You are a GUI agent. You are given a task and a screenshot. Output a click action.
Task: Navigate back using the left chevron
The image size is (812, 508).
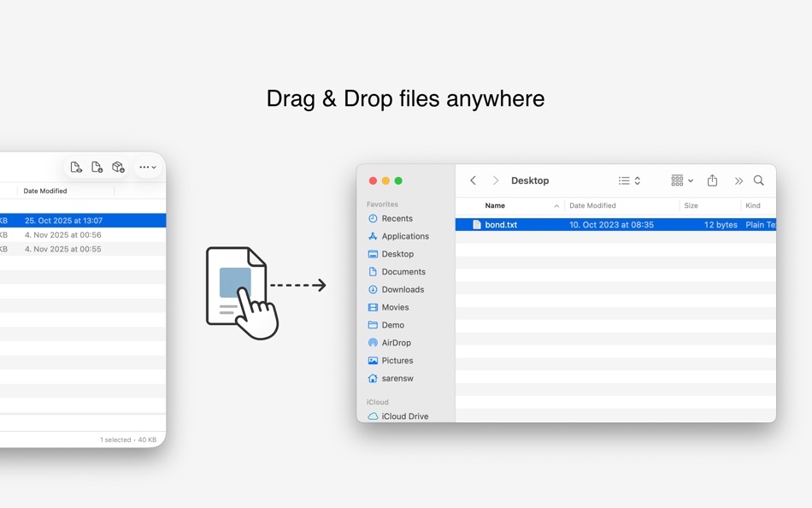coord(473,180)
